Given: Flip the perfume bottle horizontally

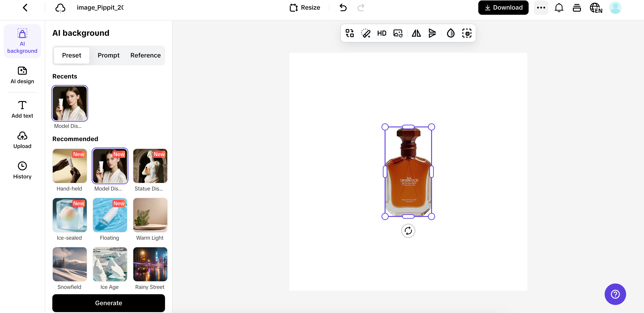Looking at the screenshot, I should point(416,33).
